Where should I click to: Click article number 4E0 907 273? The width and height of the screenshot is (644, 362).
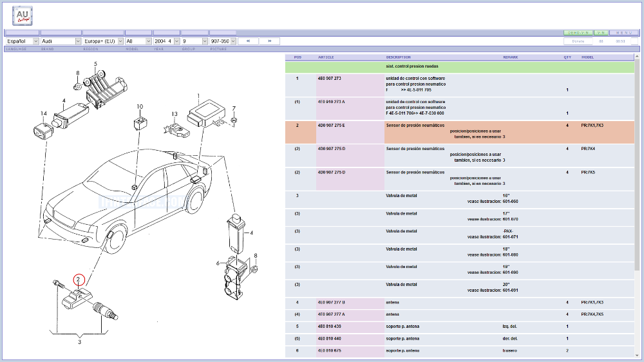click(x=329, y=79)
